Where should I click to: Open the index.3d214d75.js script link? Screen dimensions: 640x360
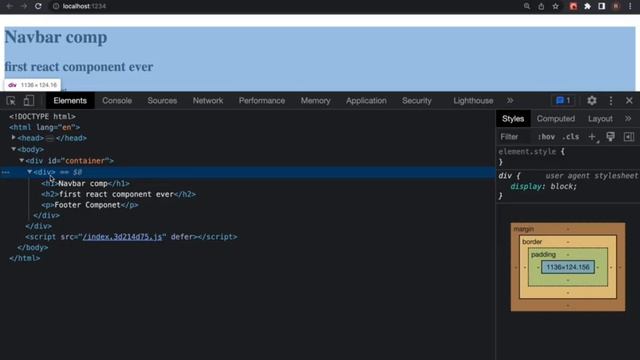point(122,237)
